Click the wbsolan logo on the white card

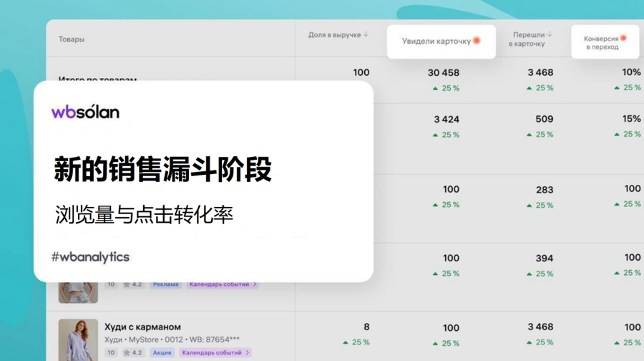point(85,112)
